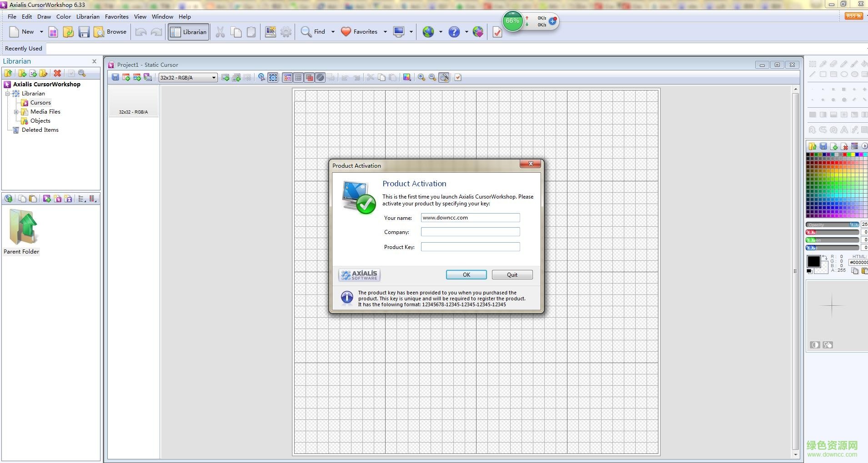Click the Quit button
The image size is (868, 463).
pyautogui.click(x=512, y=275)
